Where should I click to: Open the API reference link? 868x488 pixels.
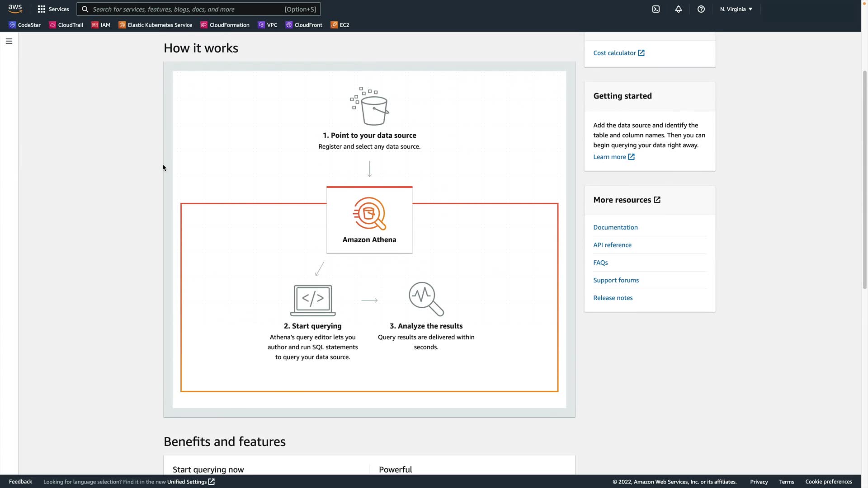[612, 245]
